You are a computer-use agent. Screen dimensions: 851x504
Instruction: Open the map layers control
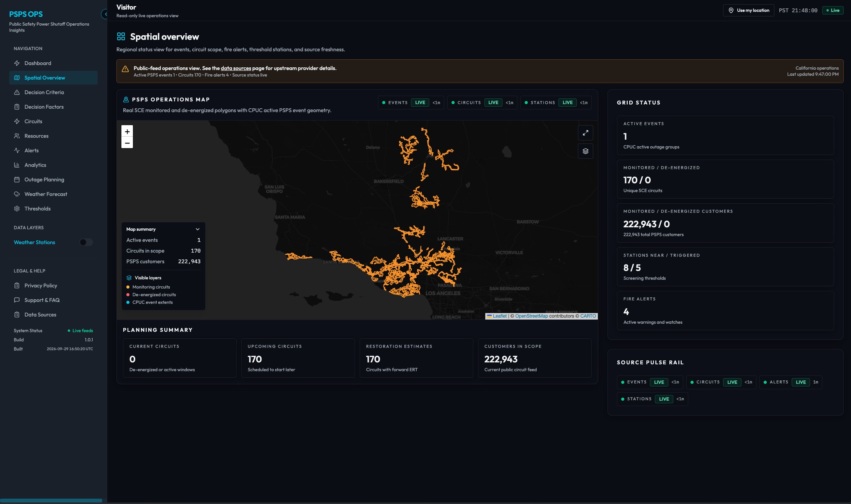click(x=586, y=151)
